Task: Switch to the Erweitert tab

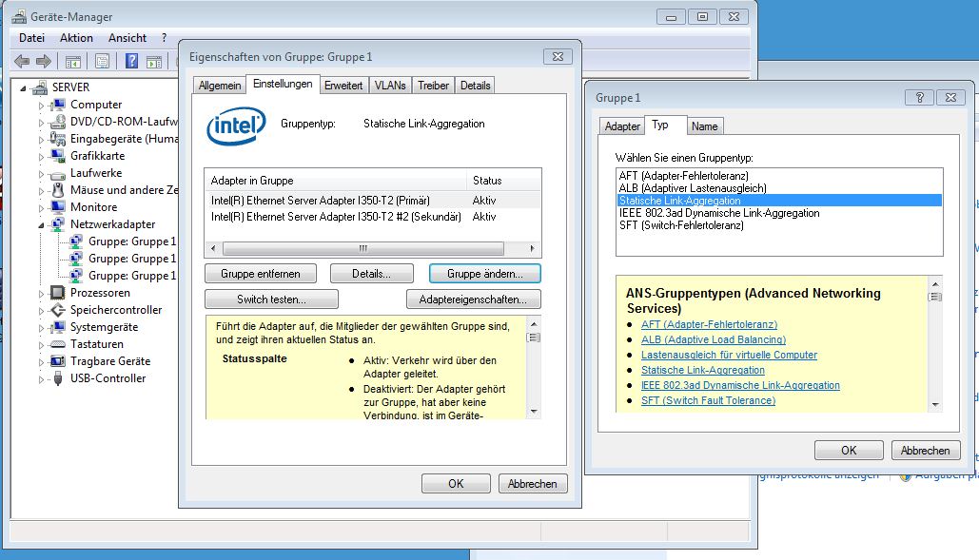Action: coord(343,86)
